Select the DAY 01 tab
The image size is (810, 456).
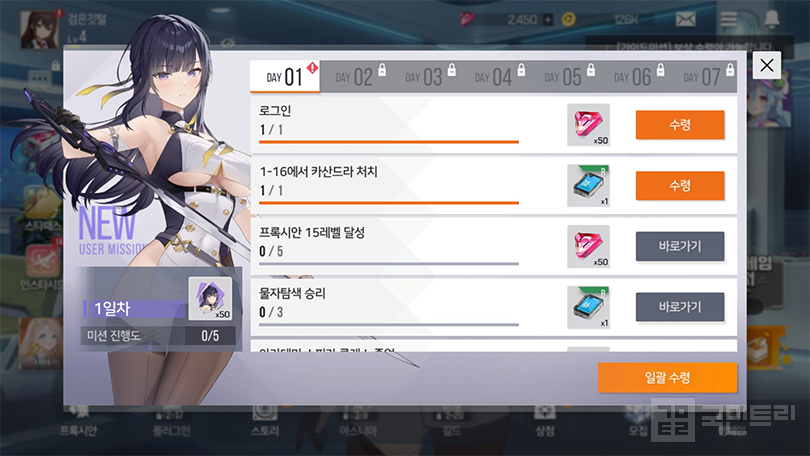coord(285,77)
